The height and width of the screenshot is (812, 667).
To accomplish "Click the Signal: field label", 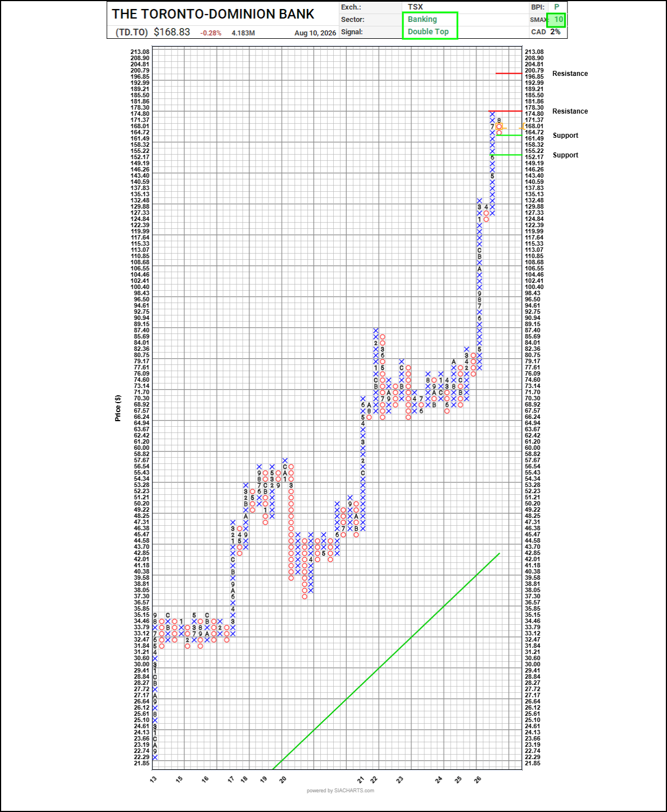I will pos(352,32).
